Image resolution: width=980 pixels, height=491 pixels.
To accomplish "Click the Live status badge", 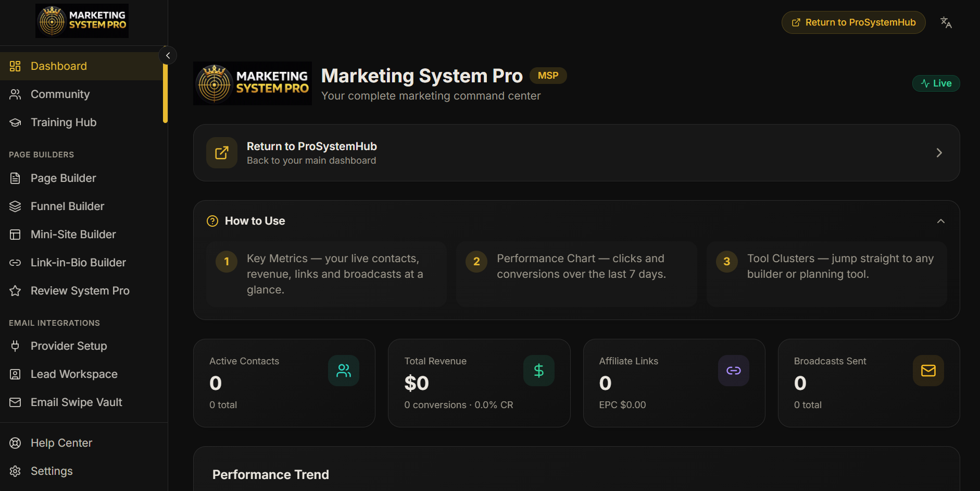I will coord(936,83).
